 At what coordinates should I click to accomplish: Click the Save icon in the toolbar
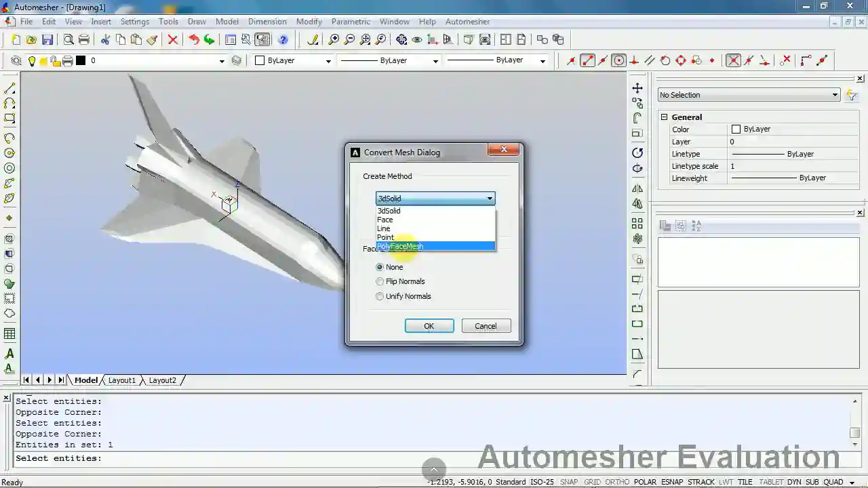(47, 40)
